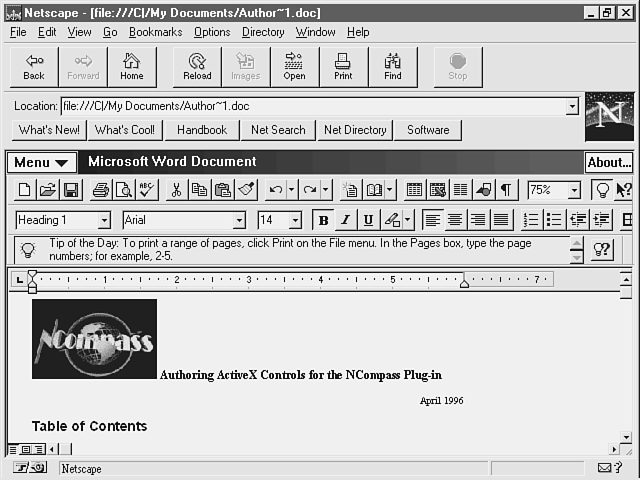Click the Copy icon
The image size is (640, 480).
(x=200, y=190)
